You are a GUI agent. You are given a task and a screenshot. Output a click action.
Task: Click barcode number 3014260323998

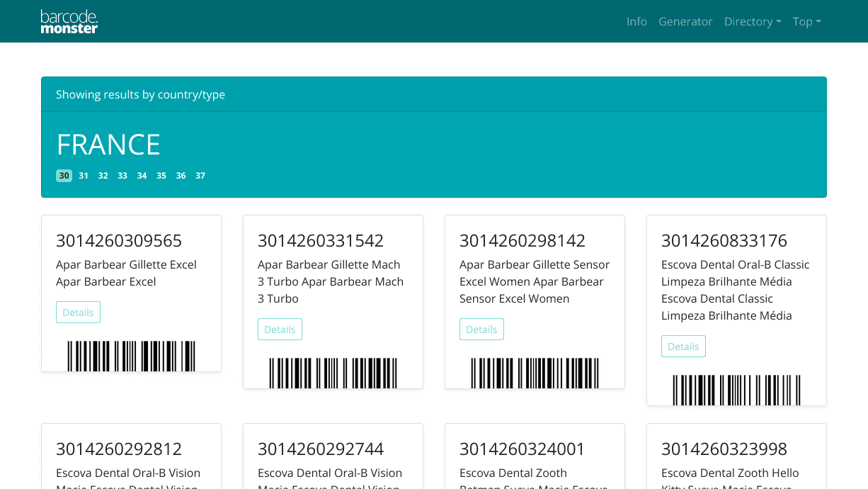pyautogui.click(x=724, y=449)
